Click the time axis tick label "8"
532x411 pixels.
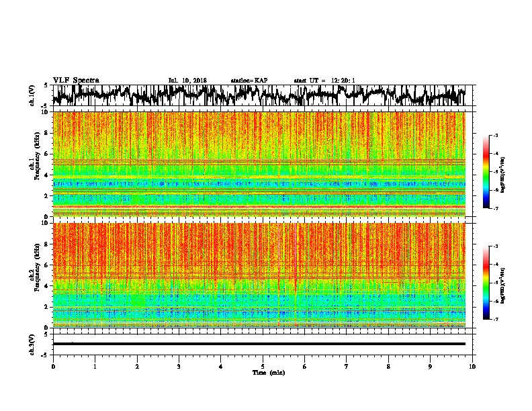point(388,367)
